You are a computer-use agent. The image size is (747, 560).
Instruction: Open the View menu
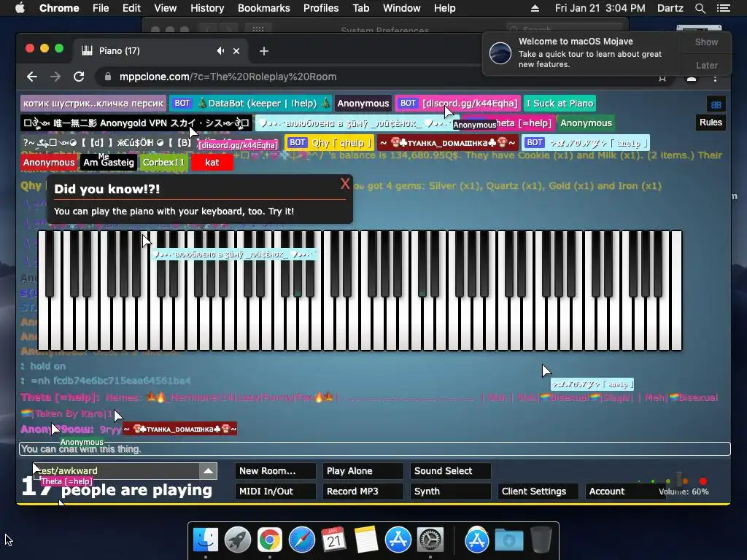coord(166,8)
